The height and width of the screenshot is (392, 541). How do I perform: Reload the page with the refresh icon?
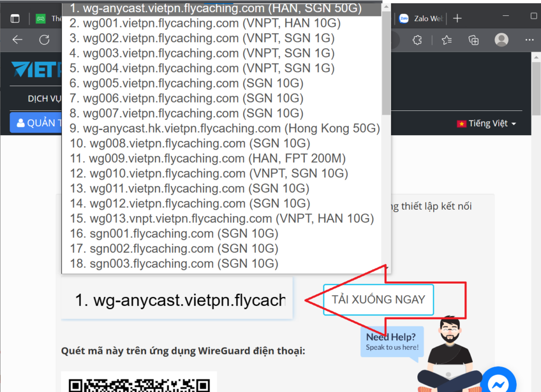click(x=44, y=40)
